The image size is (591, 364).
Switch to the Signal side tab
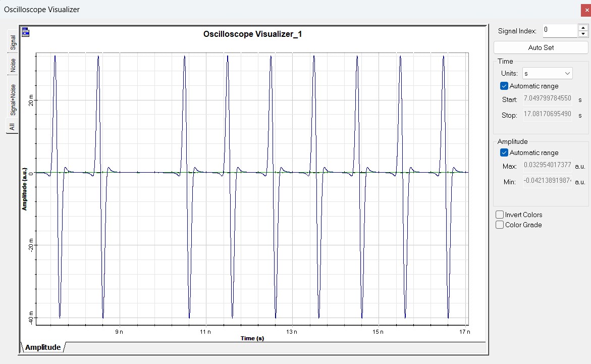[13, 43]
